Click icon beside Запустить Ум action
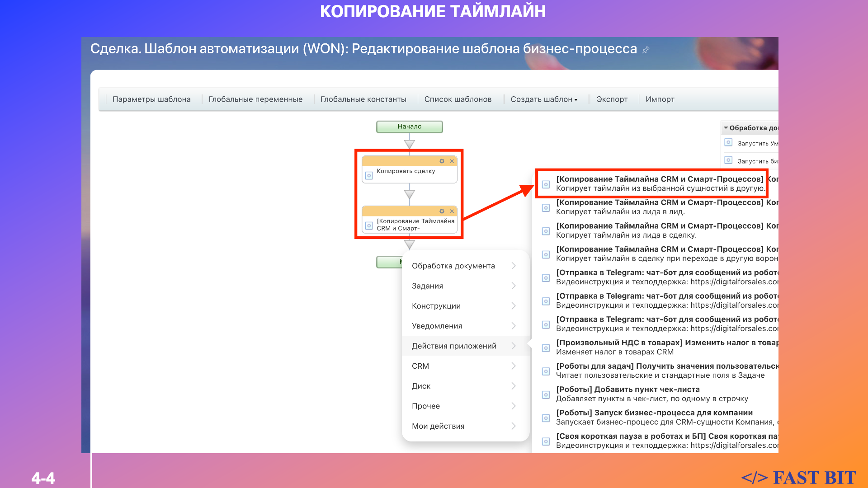Image resolution: width=868 pixels, height=488 pixels. coord(728,143)
